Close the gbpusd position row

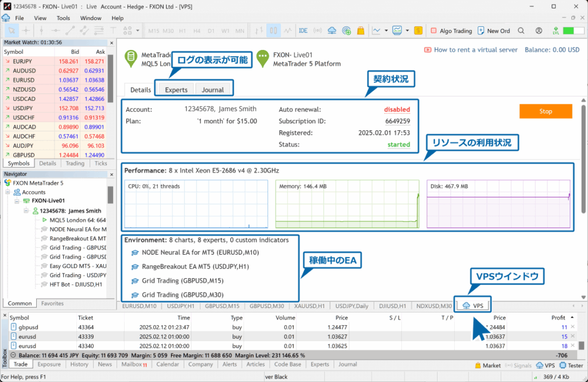(572, 327)
